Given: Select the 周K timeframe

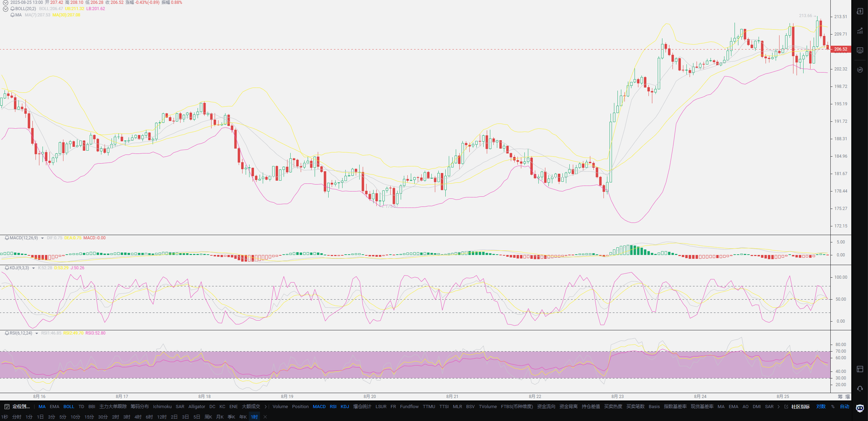Looking at the screenshot, I should [208, 417].
